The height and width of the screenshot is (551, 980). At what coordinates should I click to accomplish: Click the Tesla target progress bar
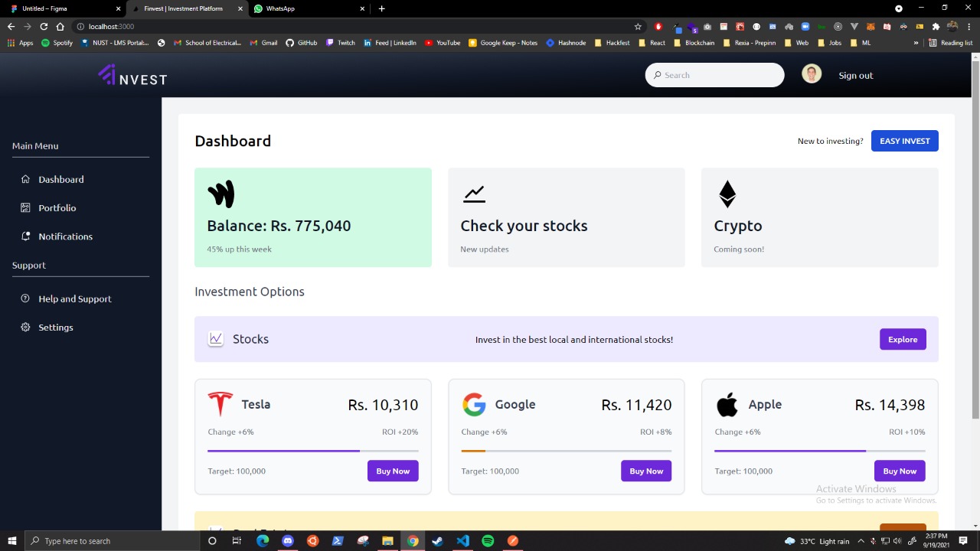(x=313, y=451)
